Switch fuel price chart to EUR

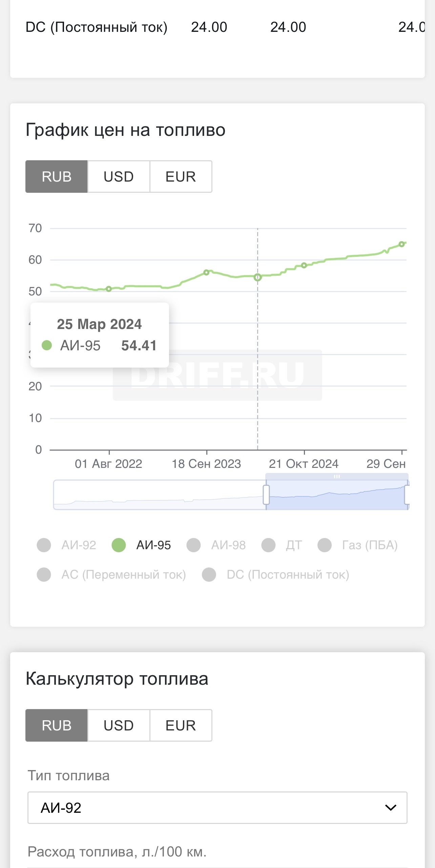181,177
